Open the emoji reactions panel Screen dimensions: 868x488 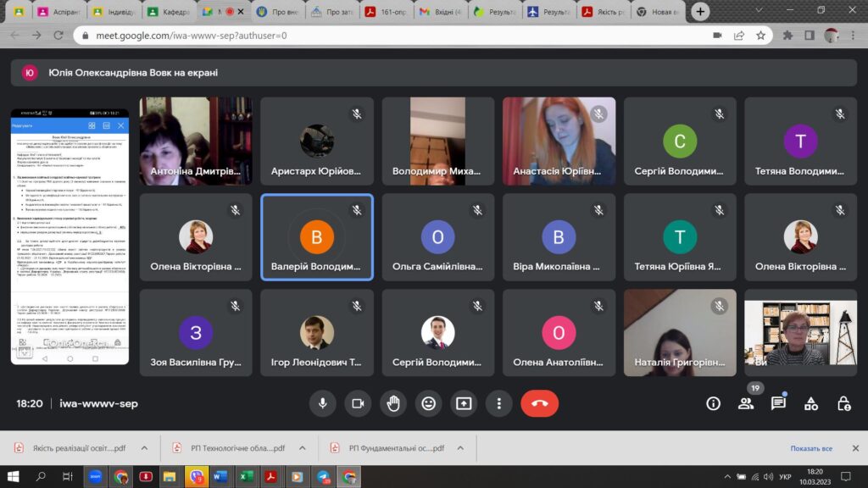pyautogui.click(x=428, y=403)
